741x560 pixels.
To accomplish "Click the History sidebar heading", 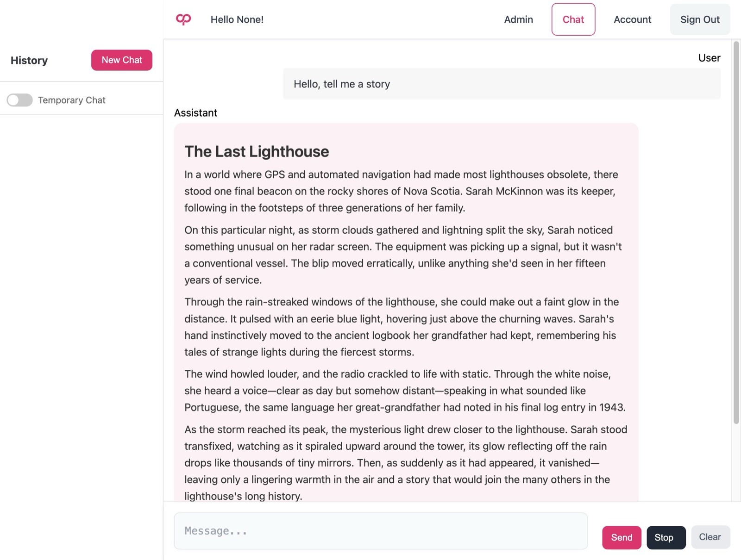I will 29,60.
